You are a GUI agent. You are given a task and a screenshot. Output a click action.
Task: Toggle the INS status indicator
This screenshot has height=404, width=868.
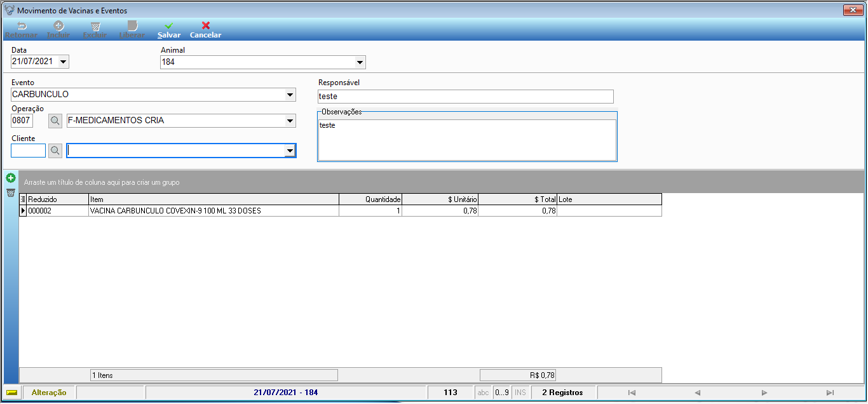pyautogui.click(x=520, y=393)
